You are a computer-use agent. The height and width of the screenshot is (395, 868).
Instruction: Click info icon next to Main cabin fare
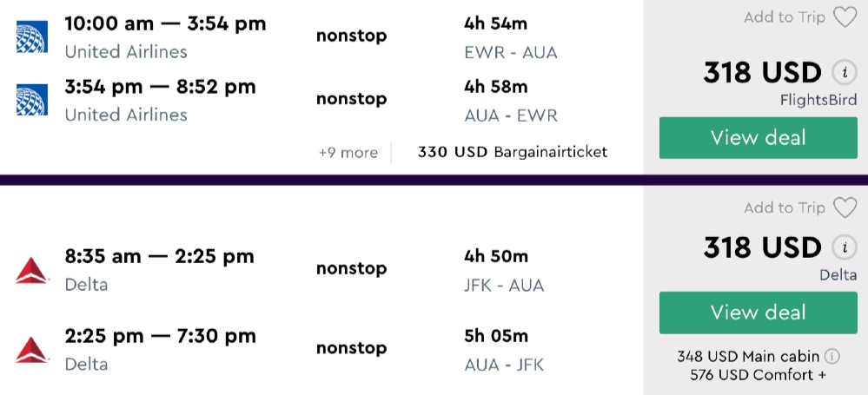(832, 356)
